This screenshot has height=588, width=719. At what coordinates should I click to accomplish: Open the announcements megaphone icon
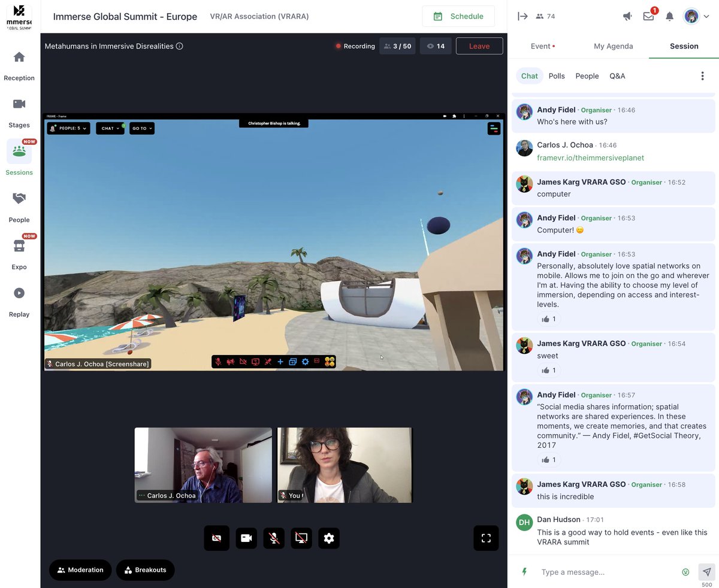(x=627, y=16)
